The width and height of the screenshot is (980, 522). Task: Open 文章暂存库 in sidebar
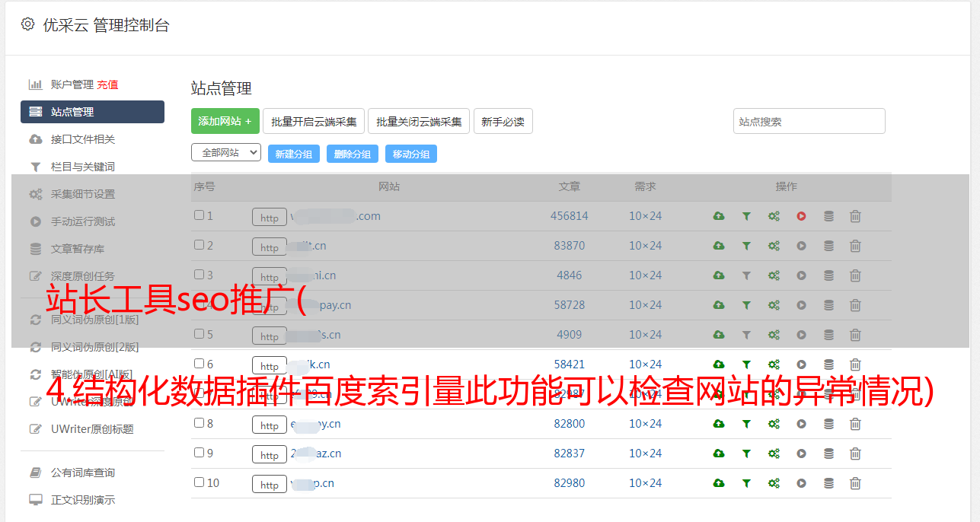tap(78, 249)
